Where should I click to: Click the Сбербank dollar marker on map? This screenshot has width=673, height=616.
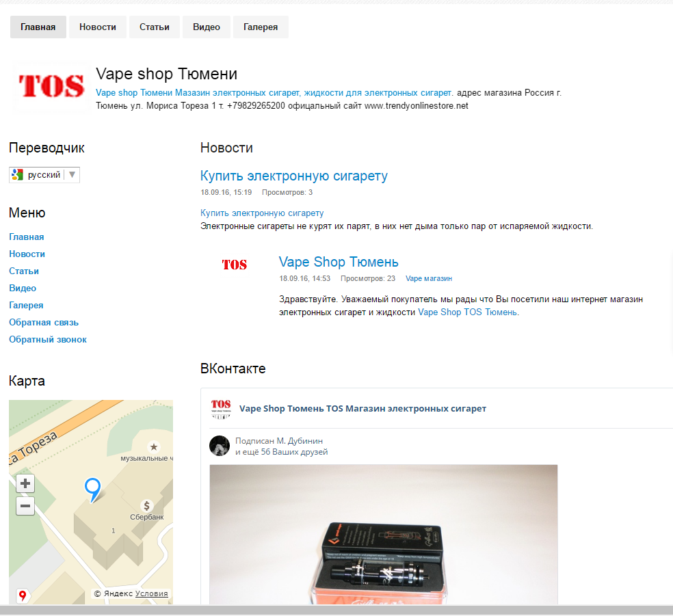coord(147,506)
